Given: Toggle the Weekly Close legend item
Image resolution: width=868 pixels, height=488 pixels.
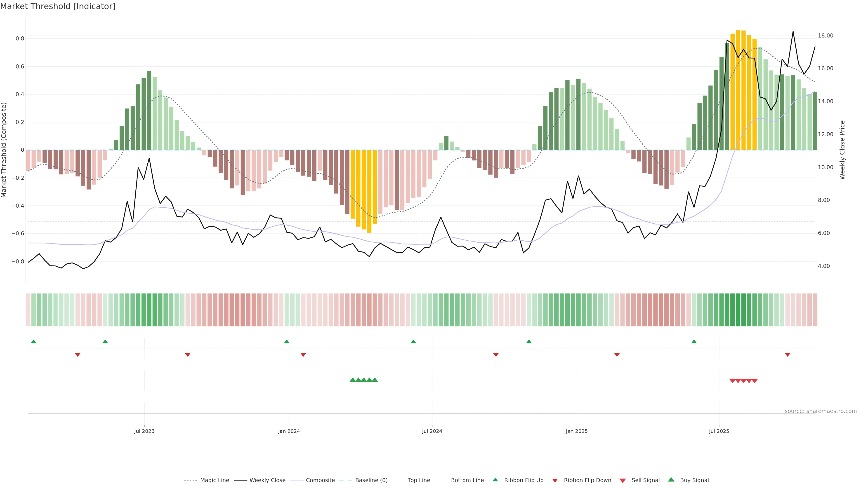Looking at the screenshot, I should [267, 480].
